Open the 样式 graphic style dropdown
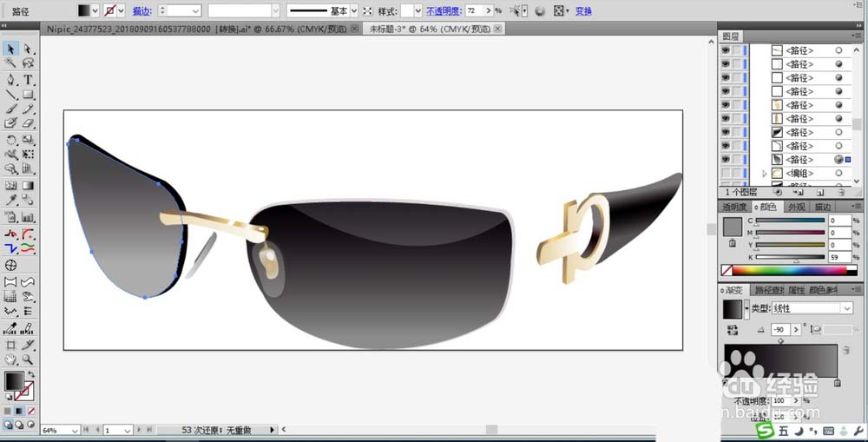This screenshot has height=442, width=868. tap(418, 10)
